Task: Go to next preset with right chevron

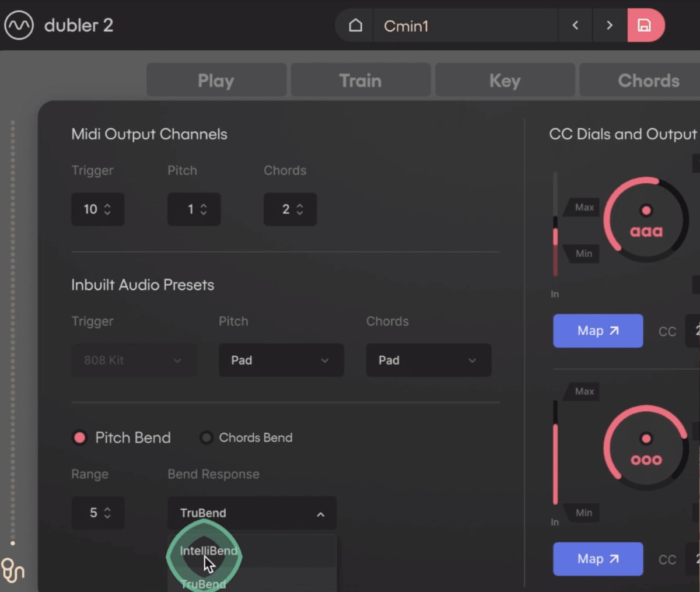Action: tap(610, 26)
